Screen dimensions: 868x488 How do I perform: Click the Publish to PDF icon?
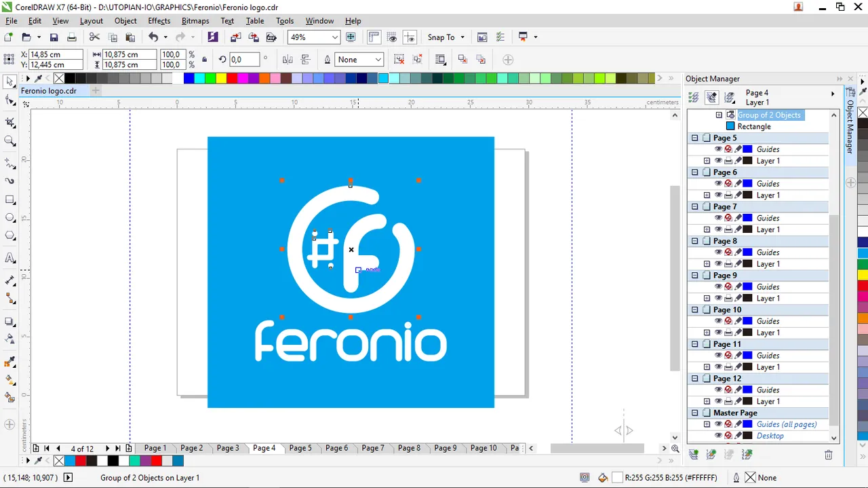(272, 37)
